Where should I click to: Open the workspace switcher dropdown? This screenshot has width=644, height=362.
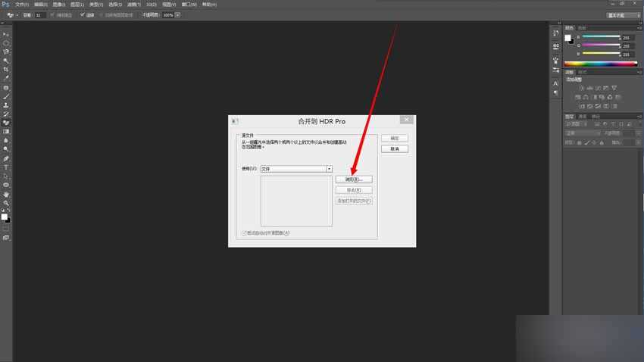click(624, 15)
